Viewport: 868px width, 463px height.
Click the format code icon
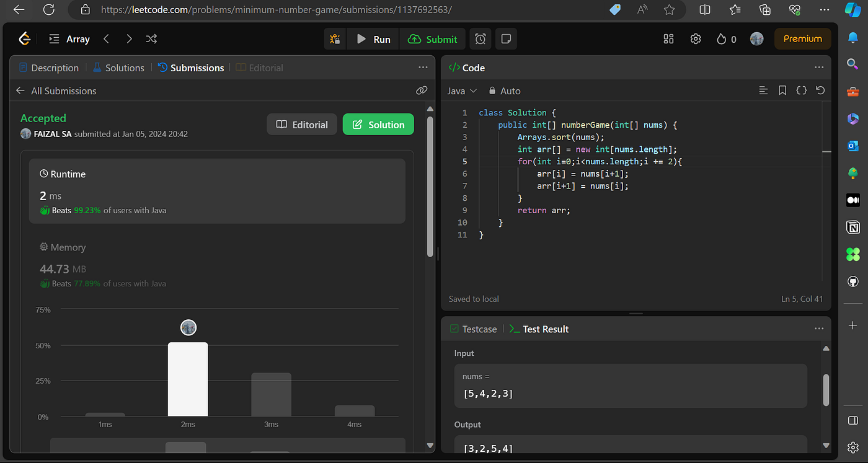(763, 90)
